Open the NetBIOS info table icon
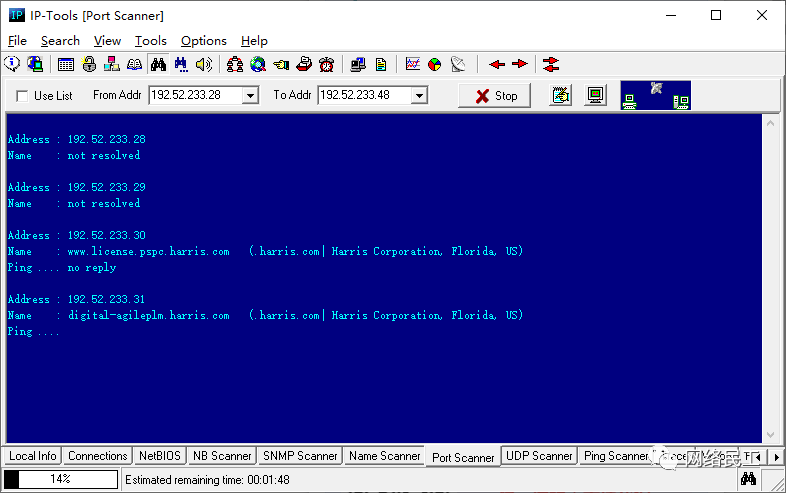The width and height of the screenshot is (786, 493). [x=66, y=64]
